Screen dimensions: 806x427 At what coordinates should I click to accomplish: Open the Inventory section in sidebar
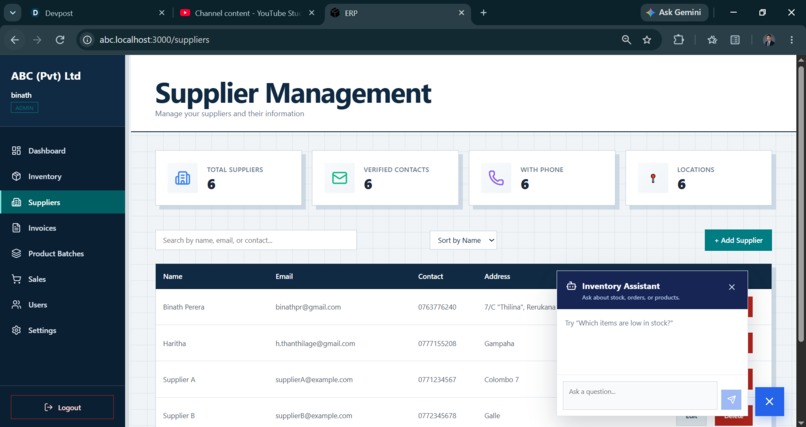(x=62, y=176)
